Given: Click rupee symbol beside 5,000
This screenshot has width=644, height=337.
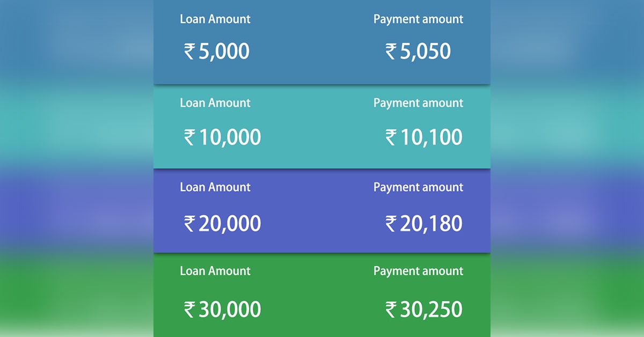Looking at the screenshot, I should tap(189, 52).
